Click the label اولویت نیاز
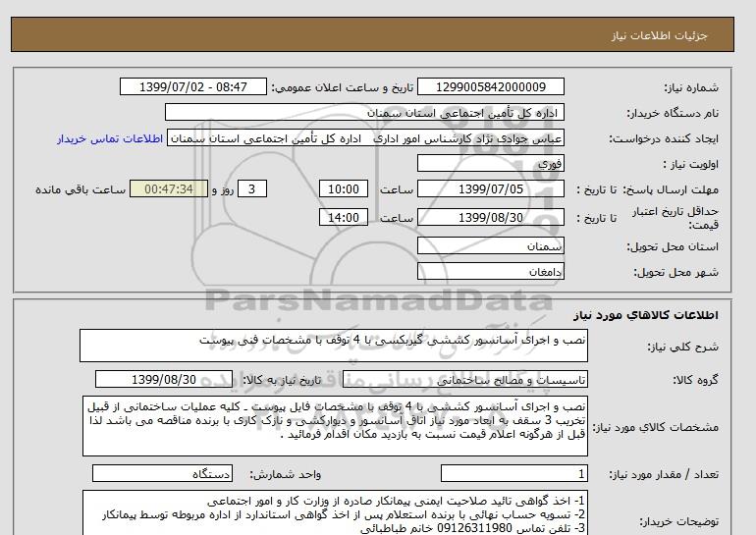The image size is (756, 535). tap(691, 164)
